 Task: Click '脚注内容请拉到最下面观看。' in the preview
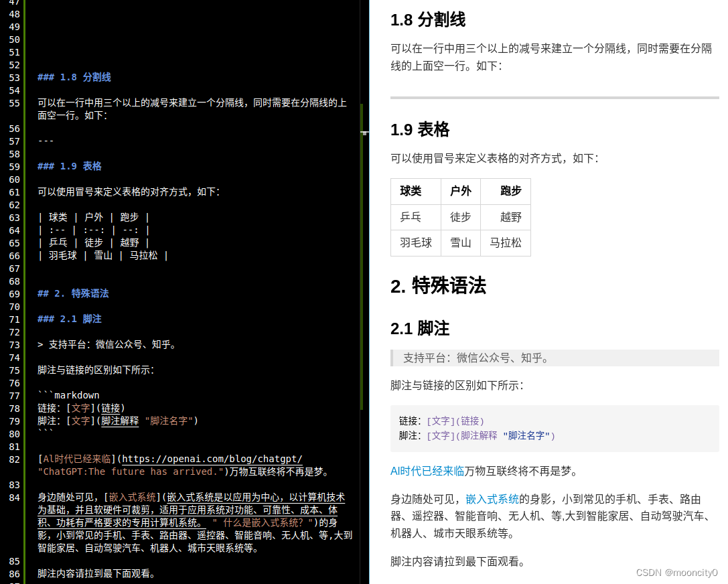coord(457,562)
